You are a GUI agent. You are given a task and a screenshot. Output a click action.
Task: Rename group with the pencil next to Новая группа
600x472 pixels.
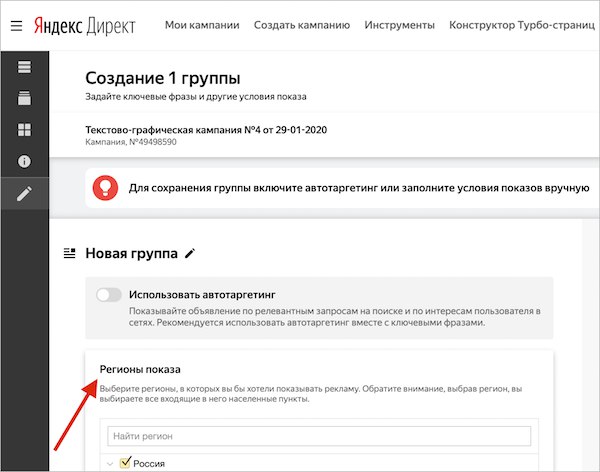click(190, 253)
